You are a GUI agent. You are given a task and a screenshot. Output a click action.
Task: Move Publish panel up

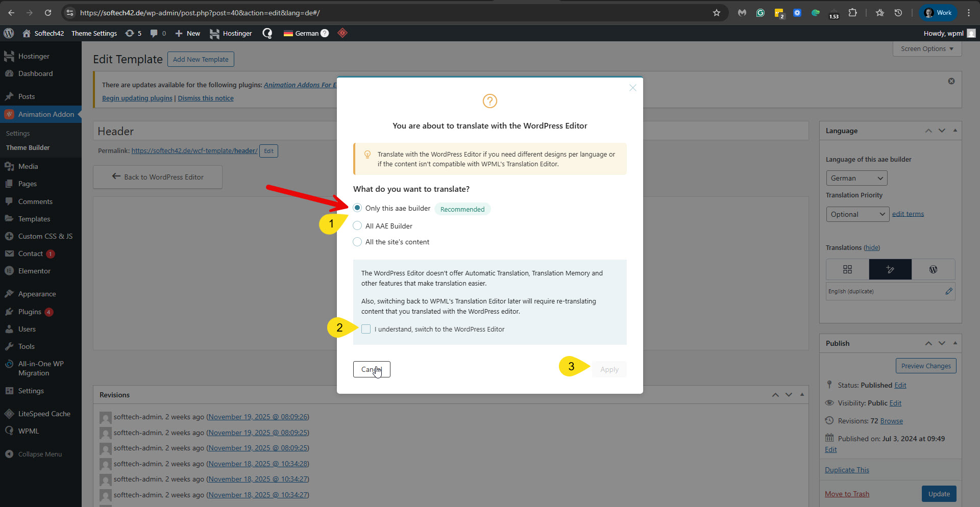click(928, 343)
